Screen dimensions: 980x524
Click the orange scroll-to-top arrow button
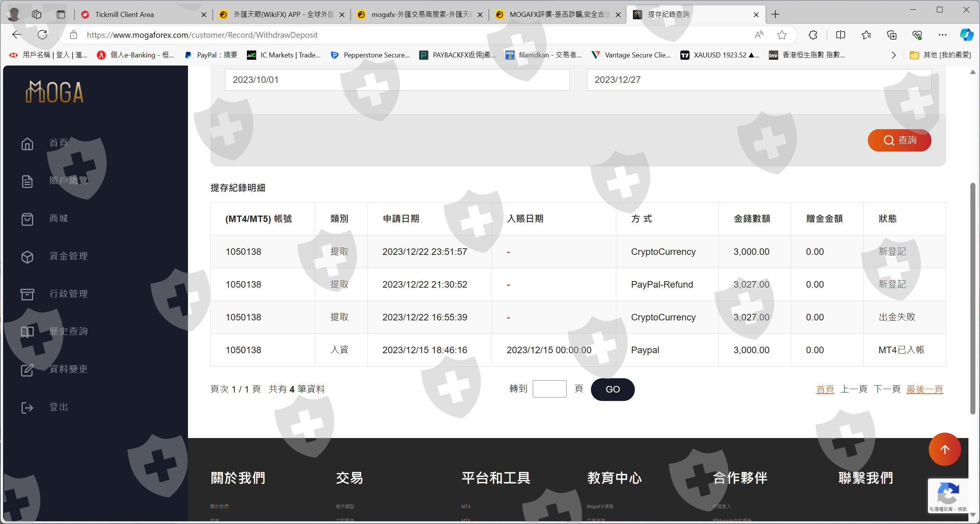(x=944, y=449)
